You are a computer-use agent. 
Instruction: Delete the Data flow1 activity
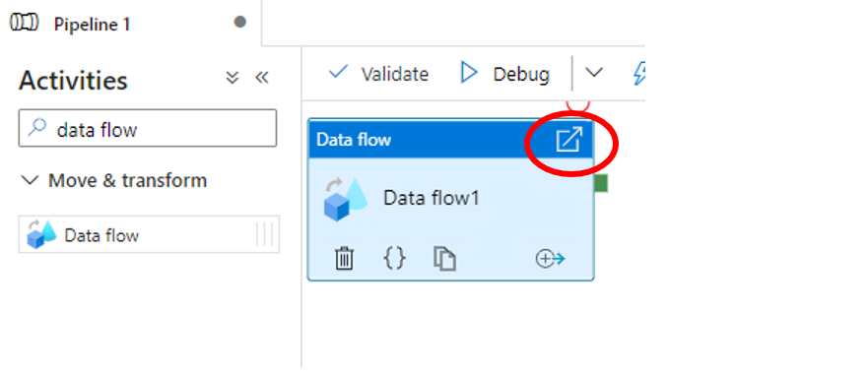(344, 258)
